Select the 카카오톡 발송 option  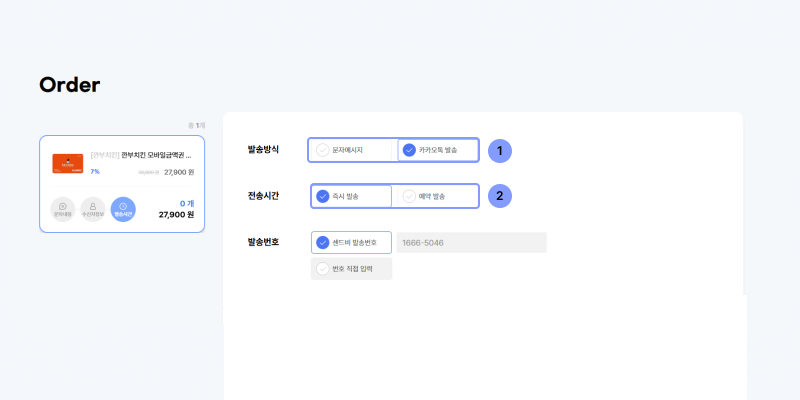(x=438, y=150)
